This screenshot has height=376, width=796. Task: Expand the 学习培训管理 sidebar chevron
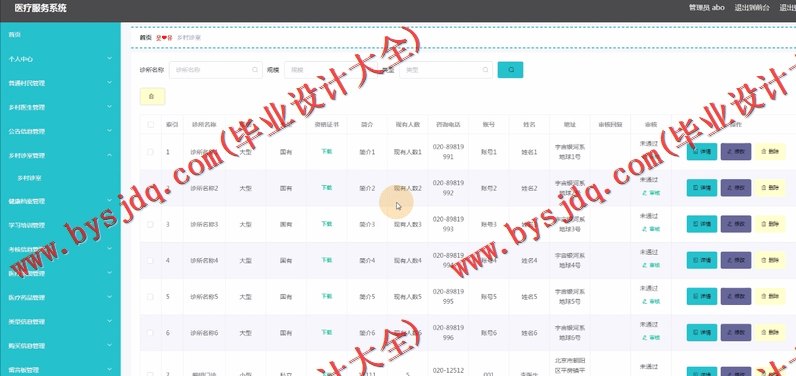[x=110, y=225]
